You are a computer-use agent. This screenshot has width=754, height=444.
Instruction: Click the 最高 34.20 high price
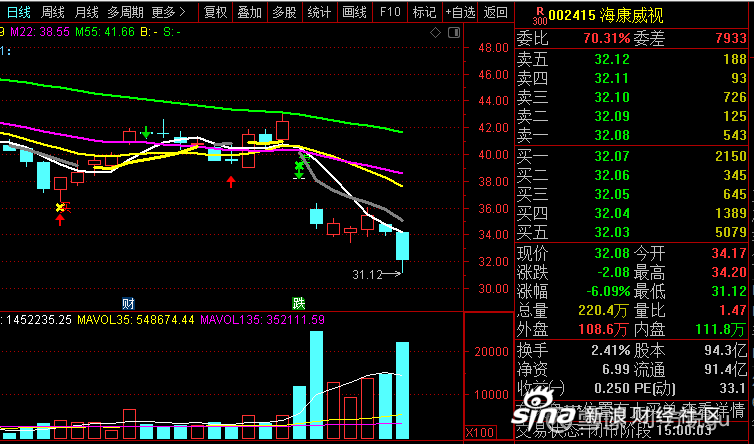[729, 272]
